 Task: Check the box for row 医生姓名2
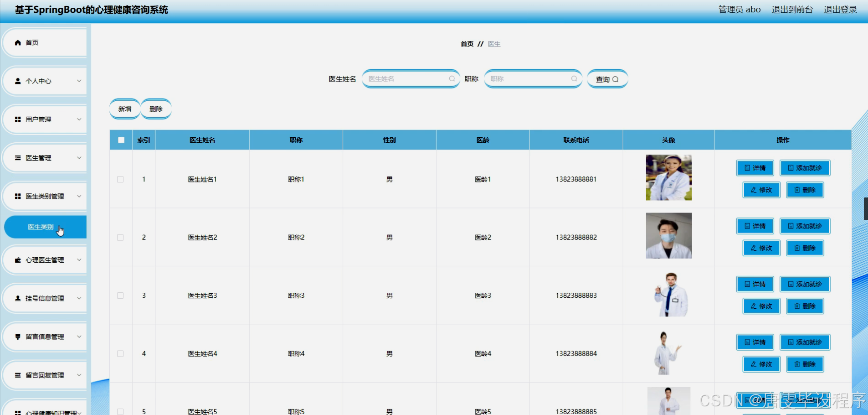120,238
